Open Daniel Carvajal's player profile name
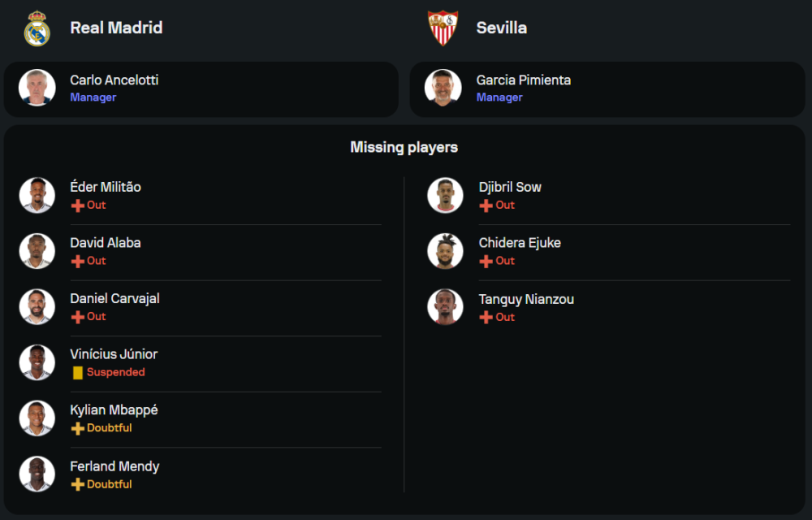The image size is (812, 520). tap(114, 298)
